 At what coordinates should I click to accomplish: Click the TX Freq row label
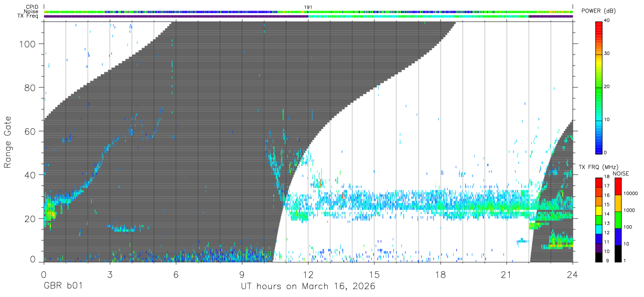pos(28,16)
